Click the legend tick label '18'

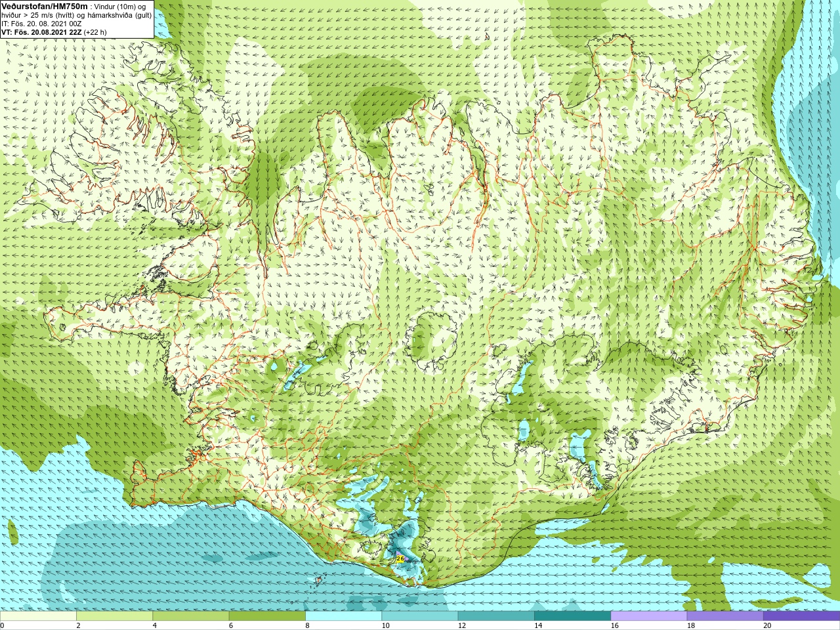coord(691,625)
